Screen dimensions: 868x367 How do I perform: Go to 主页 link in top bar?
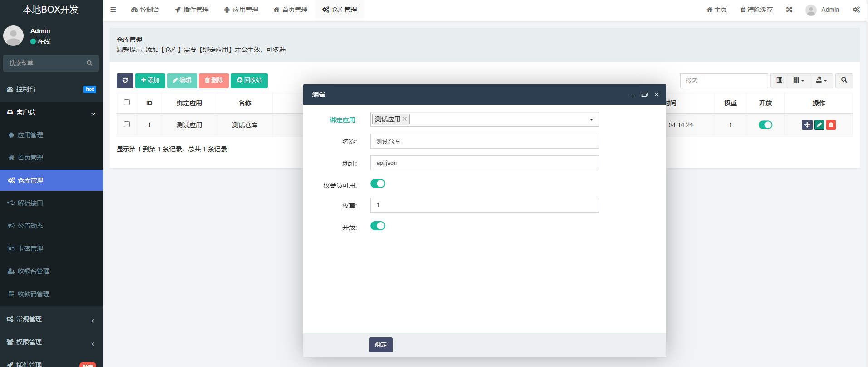click(x=717, y=10)
